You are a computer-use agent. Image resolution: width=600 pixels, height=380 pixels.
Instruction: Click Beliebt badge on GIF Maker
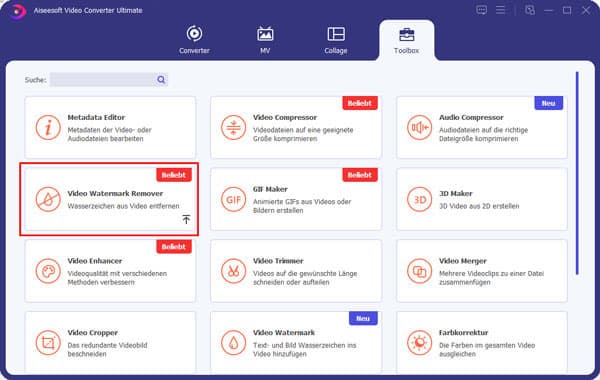coord(360,175)
